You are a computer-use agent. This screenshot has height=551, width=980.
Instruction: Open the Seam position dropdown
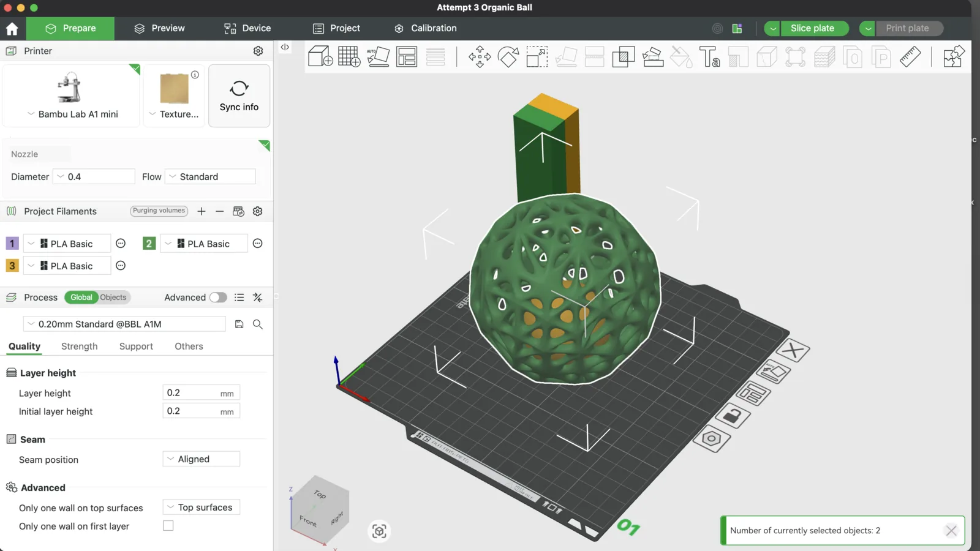click(x=201, y=459)
